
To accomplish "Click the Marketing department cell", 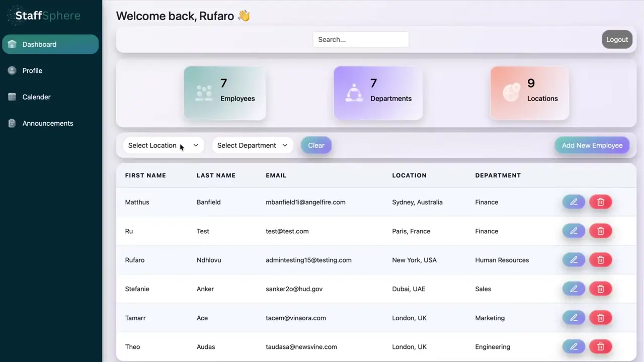I will [490, 318].
